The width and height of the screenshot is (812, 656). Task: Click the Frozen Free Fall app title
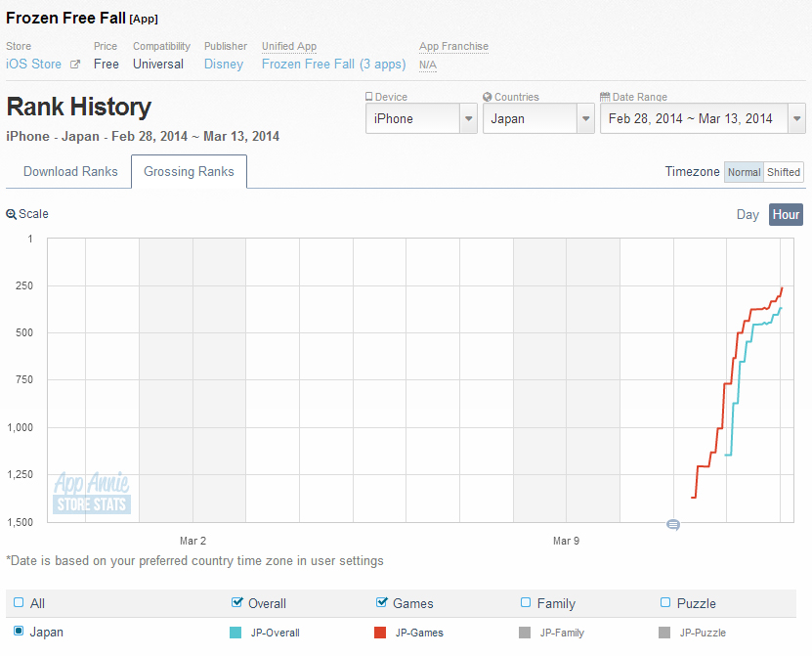pos(65,19)
